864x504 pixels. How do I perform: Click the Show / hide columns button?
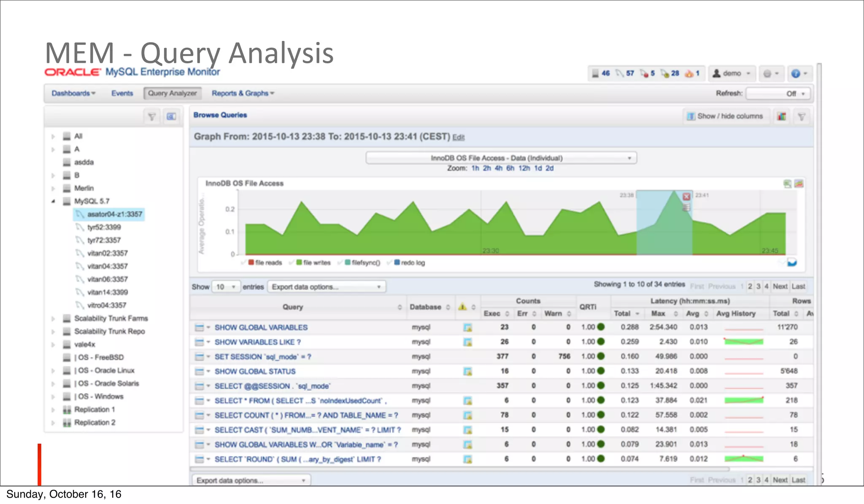click(726, 116)
